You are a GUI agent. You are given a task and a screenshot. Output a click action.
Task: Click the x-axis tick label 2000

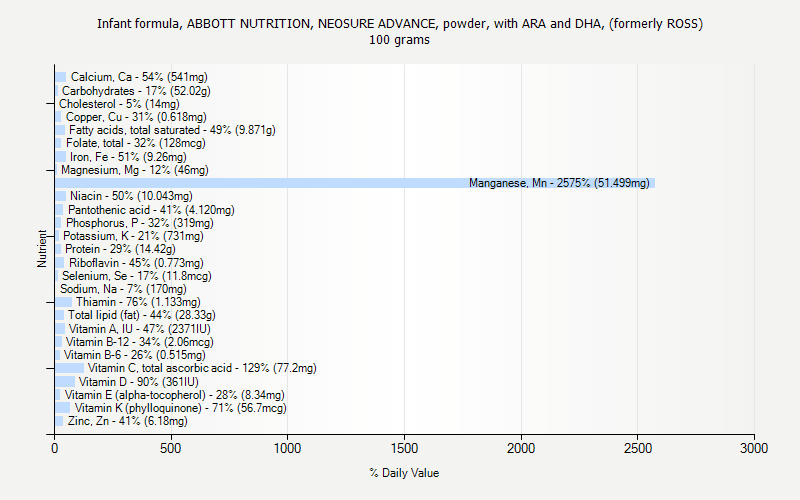[521, 448]
